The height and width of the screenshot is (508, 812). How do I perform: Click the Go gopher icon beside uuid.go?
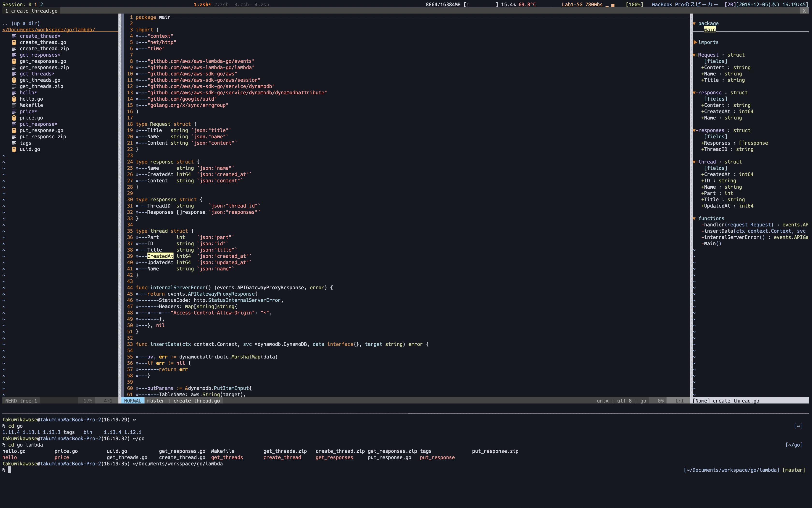14,149
